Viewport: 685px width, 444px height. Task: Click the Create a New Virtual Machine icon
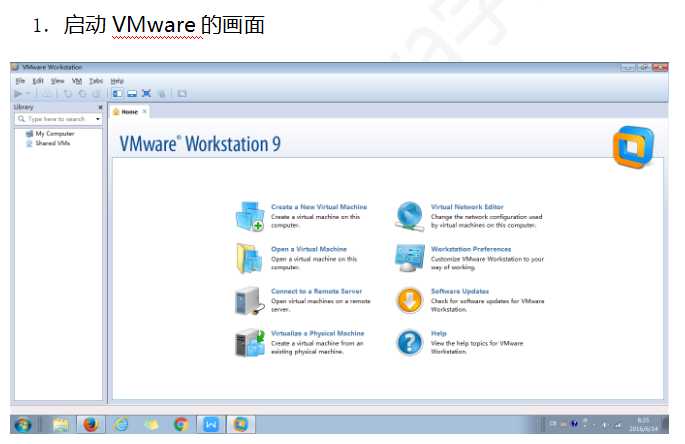pyautogui.click(x=250, y=216)
